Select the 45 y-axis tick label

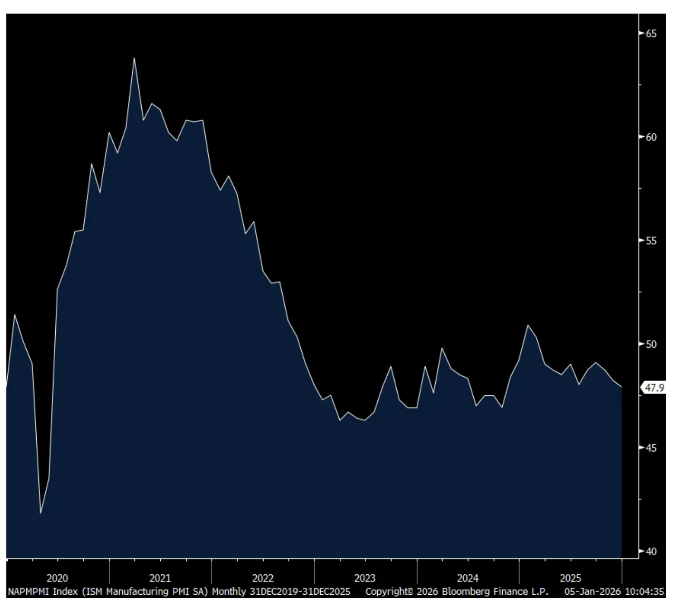pyautogui.click(x=651, y=448)
